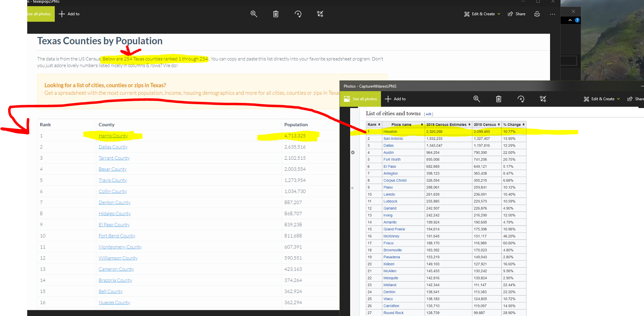The width and height of the screenshot is (644, 316).
Task: Click Tarrant County link
Action: (x=114, y=158)
